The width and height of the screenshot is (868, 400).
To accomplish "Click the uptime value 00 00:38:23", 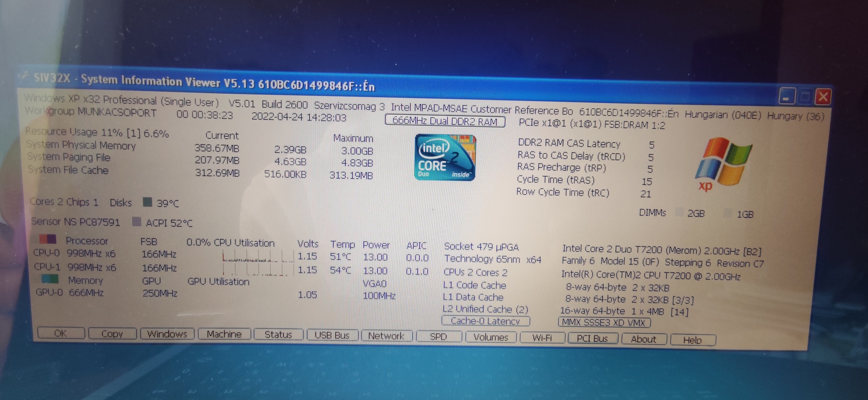I will (x=204, y=115).
